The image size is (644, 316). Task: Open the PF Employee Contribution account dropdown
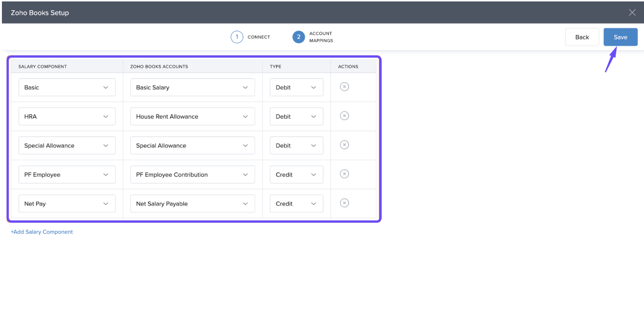click(192, 175)
